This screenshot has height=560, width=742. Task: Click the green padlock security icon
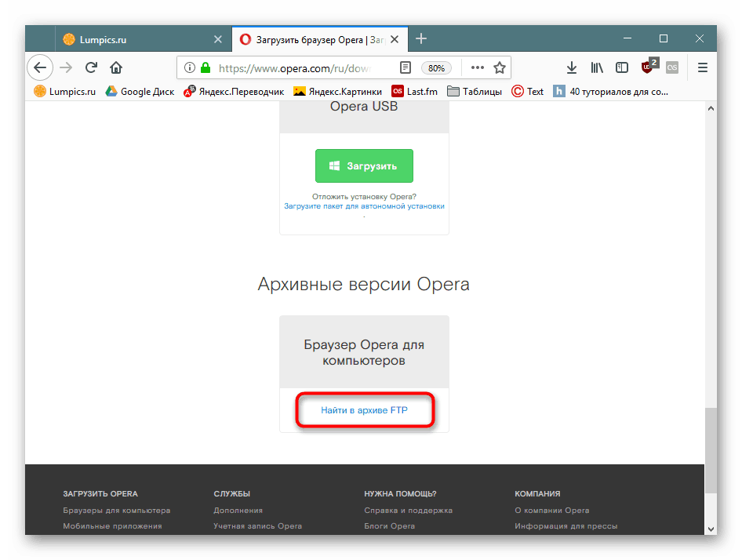[206, 67]
